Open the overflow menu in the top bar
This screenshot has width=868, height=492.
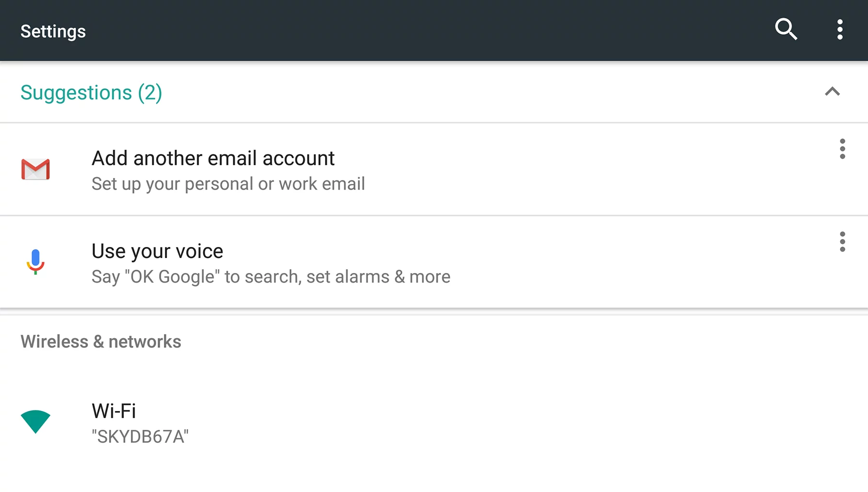(840, 29)
